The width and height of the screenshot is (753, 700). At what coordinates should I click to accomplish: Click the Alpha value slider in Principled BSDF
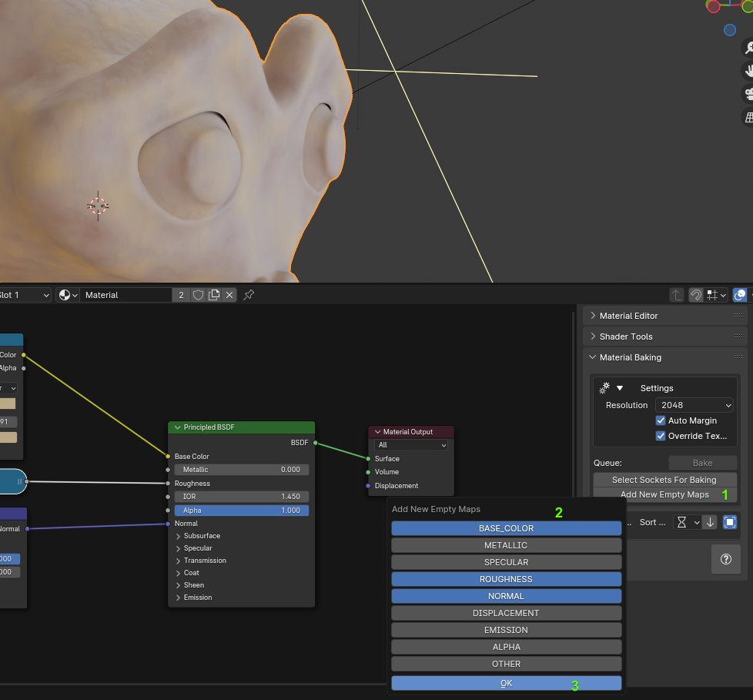[242, 511]
